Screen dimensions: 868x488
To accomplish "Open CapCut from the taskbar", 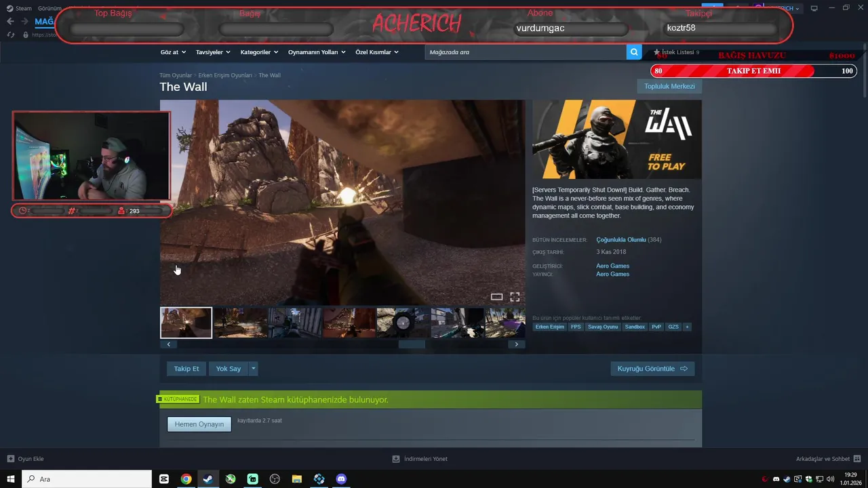I will 163,479.
